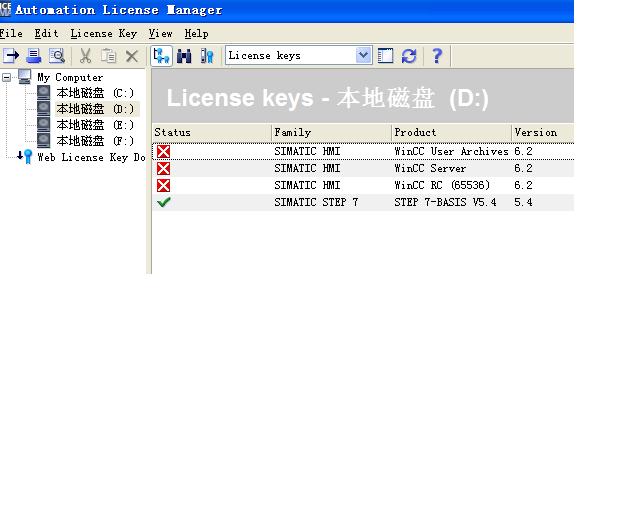Image resolution: width=640 pixels, height=512 pixels.
Task: Select the WinCC RC (65536) product cell
Action: click(442, 185)
